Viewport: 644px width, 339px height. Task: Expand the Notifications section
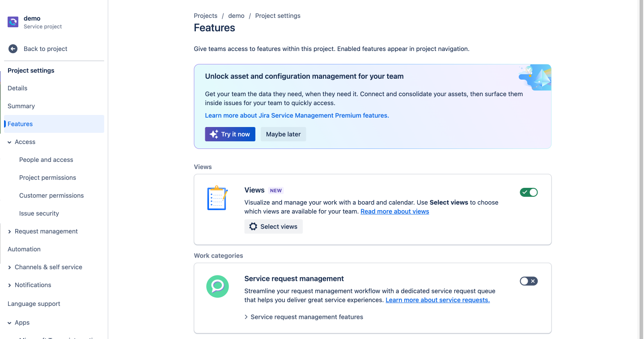tap(9, 285)
